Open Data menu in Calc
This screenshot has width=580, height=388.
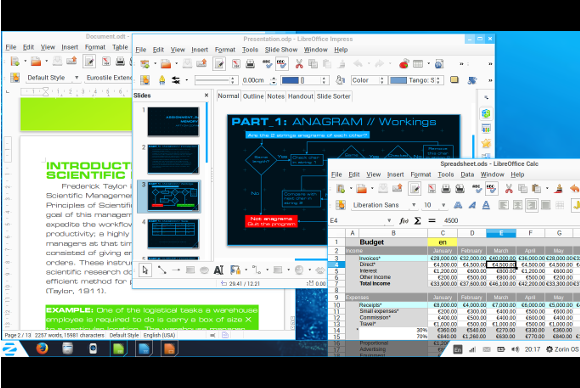point(467,174)
